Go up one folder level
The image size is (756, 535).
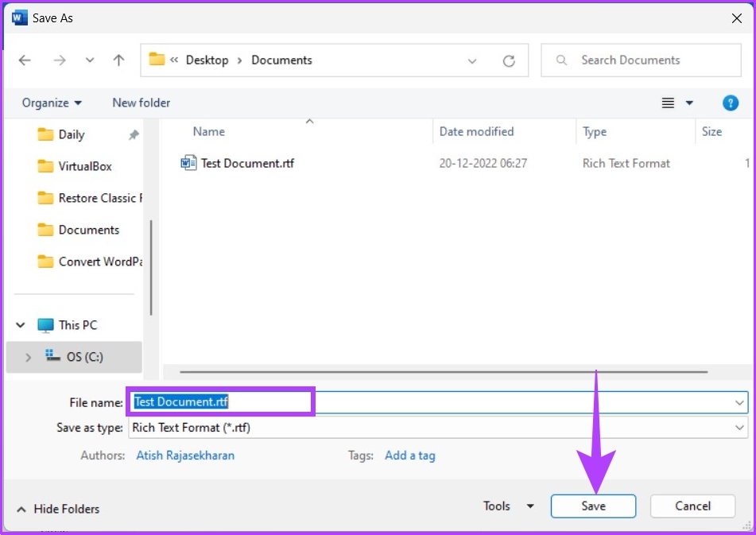[x=118, y=60]
